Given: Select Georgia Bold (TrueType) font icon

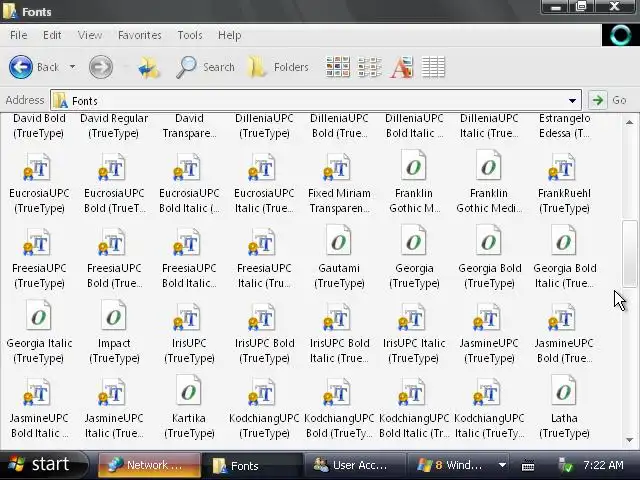Looking at the screenshot, I should 489,240.
